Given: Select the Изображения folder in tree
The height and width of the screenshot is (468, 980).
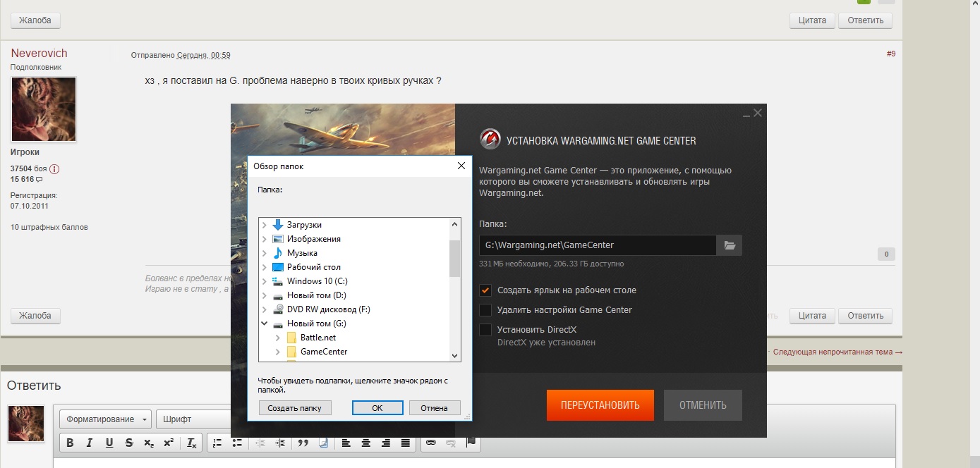Looking at the screenshot, I should (313, 239).
